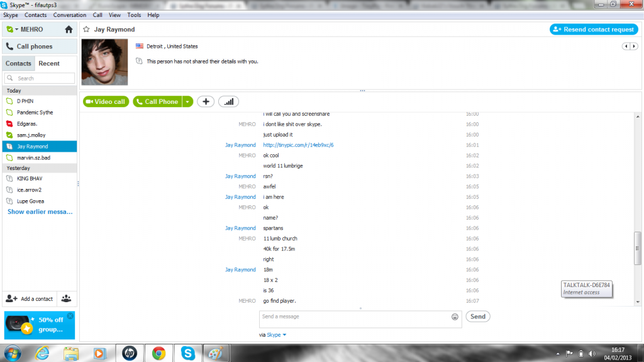The width and height of the screenshot is (644, 362).
Task: Click the create group icon
Action: coord(66,298)
